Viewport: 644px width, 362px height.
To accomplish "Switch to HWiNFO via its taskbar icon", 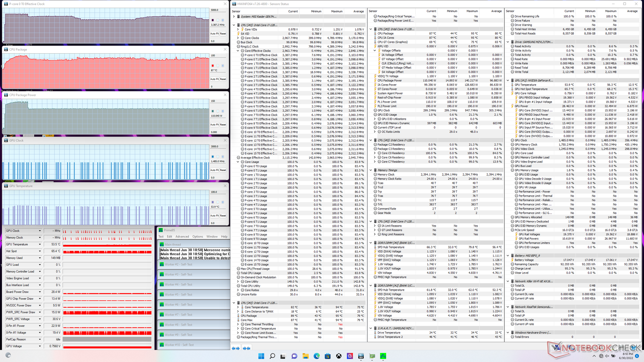I will click(361, 356).
